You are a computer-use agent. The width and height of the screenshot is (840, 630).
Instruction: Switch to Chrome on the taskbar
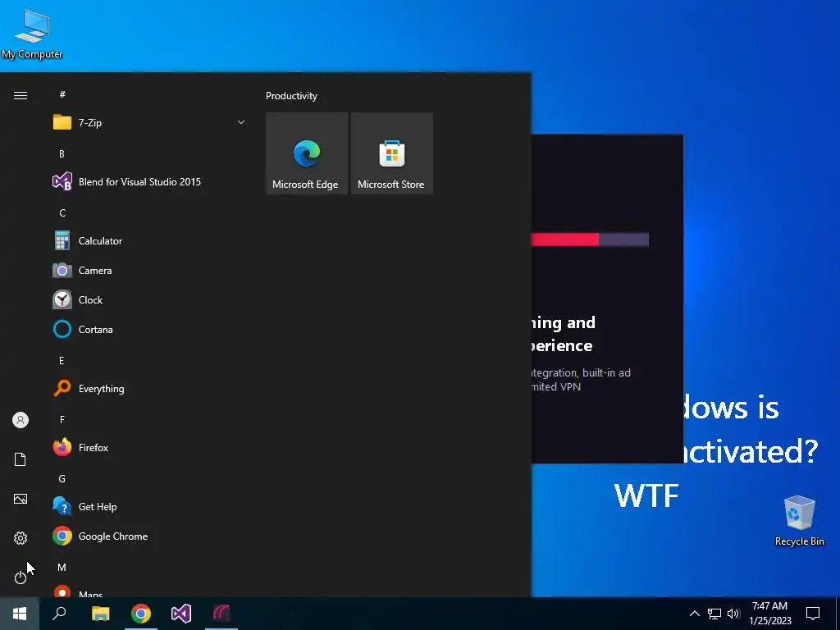pyautogui.click(x=141, y=614)
